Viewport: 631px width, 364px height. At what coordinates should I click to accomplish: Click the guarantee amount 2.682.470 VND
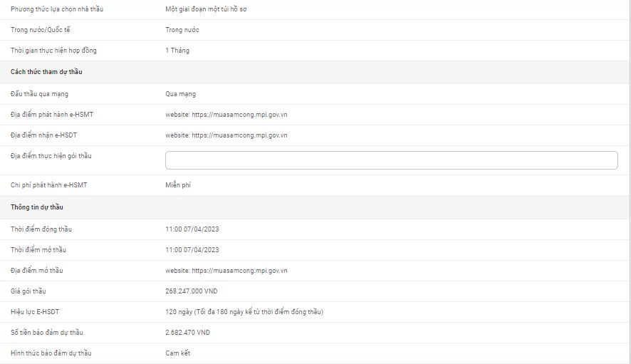187,333
